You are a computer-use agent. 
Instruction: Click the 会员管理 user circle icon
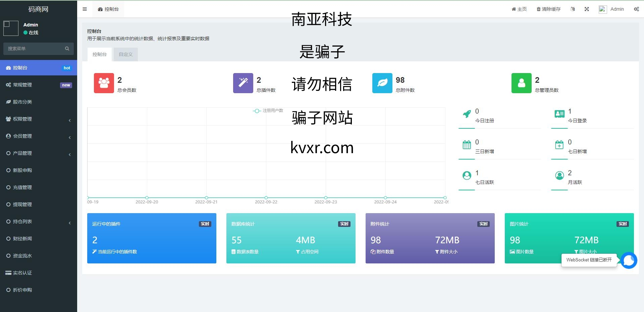pos(8,136)
